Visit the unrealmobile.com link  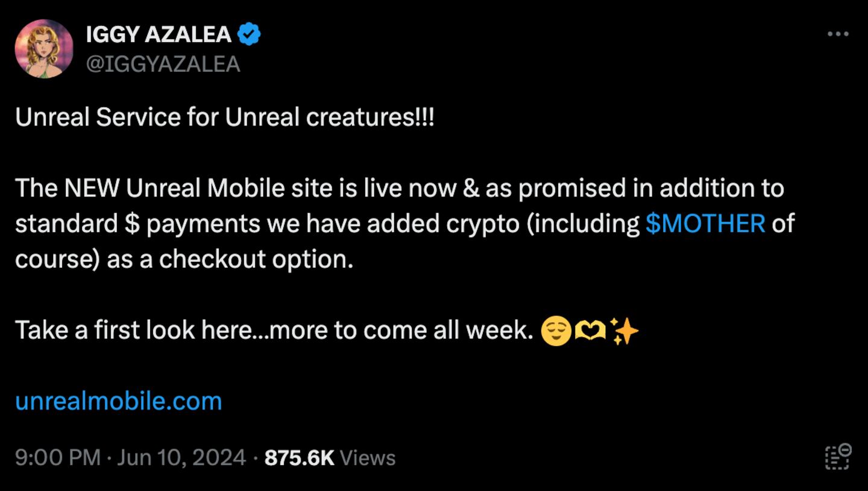[x=119, y=401]
